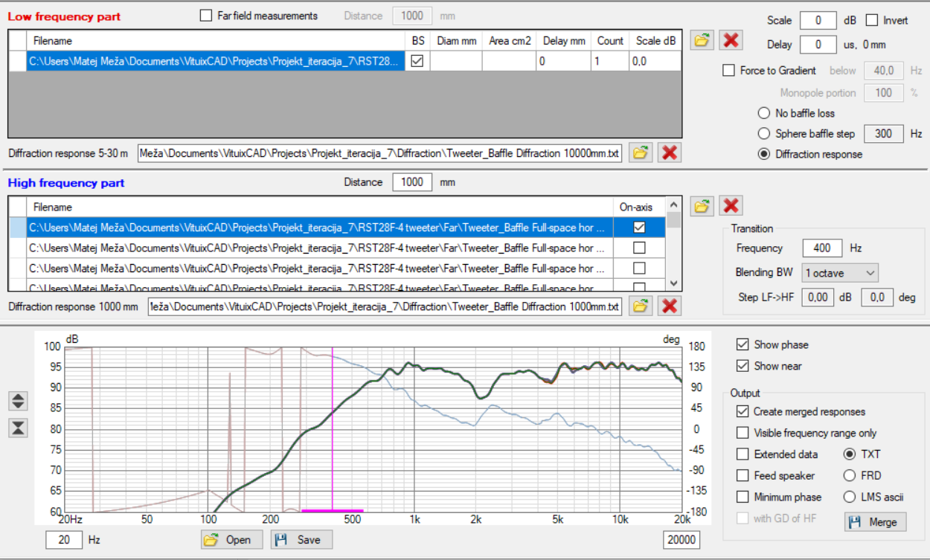Clear Diffraction response 5-30 m file
This screenshot has width=930, height=560.
pyautogui.click(x=670, y=152)
